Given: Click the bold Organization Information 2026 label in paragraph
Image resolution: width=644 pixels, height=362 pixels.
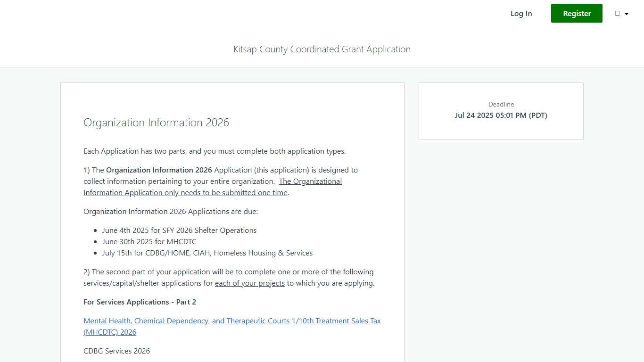Looking at the screenshot, I should (159, 170).
